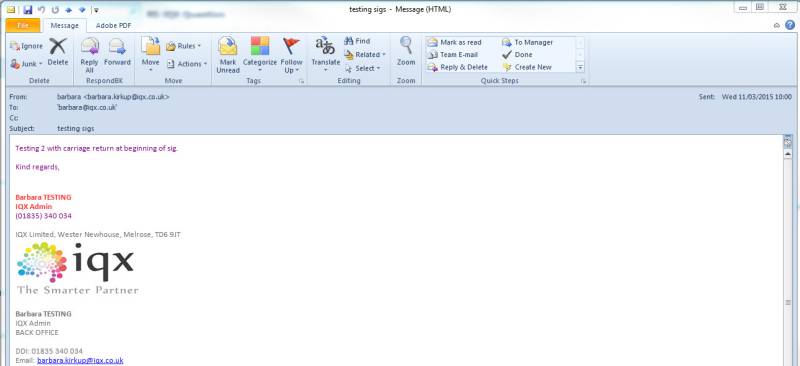Image resolution: width=800 pixels, height=366 pixels.
Task: Click the Reply All button
Action: [x=90, y=55]
